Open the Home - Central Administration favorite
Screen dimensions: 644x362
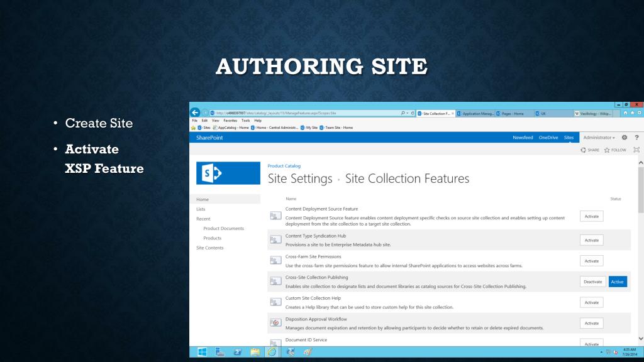274,128
